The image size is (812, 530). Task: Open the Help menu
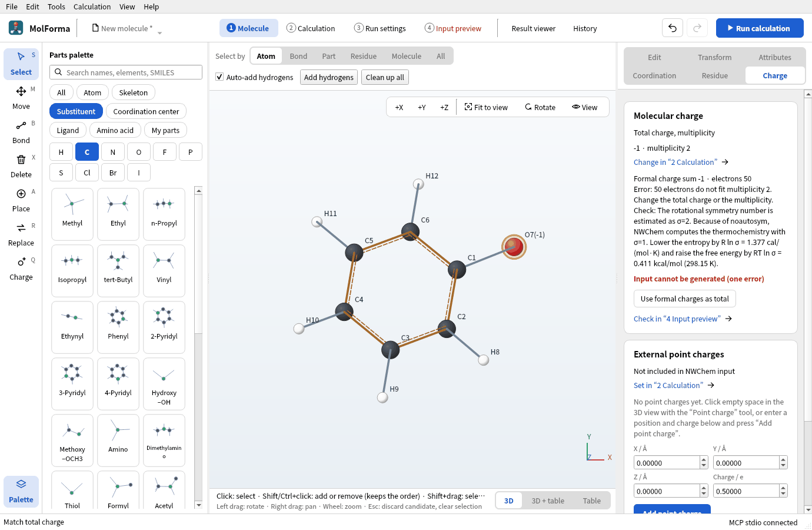[151, 6]
